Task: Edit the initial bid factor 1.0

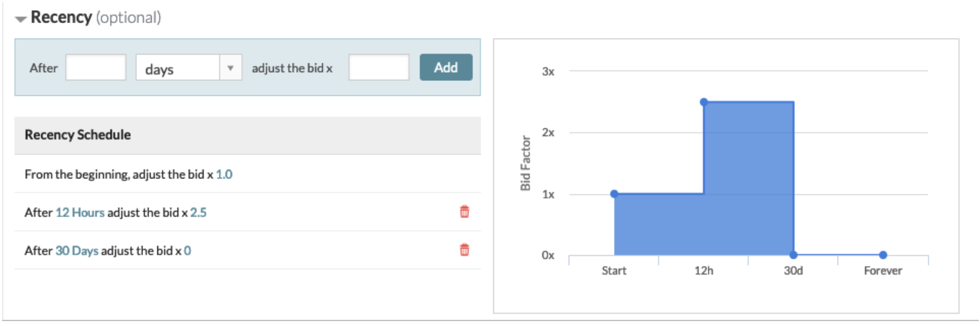Action: 224,173
